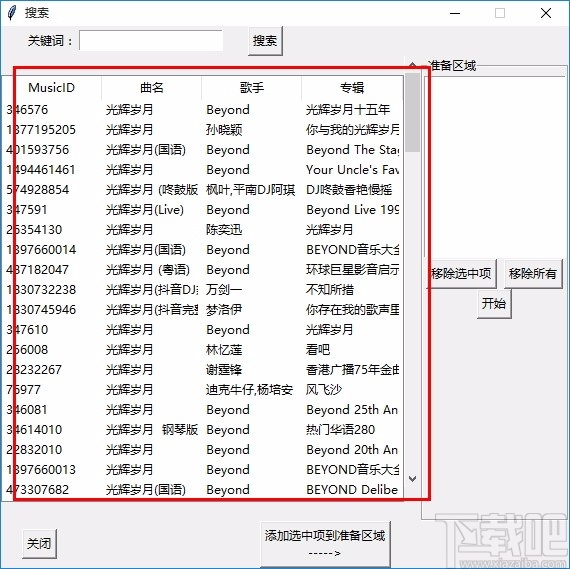Click the 曲名 column header
Screen dimensions: 570x569
click(x=152, y=88)
